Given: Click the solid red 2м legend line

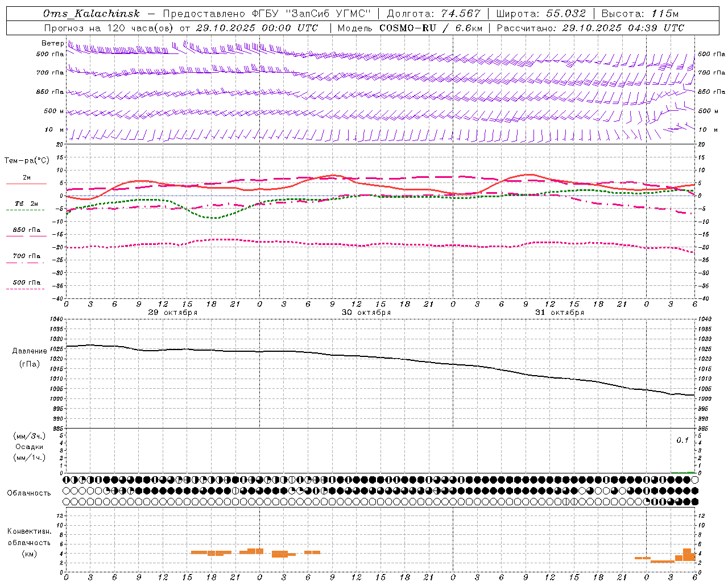Looking at the screenshot, I should tap(26, 184).
